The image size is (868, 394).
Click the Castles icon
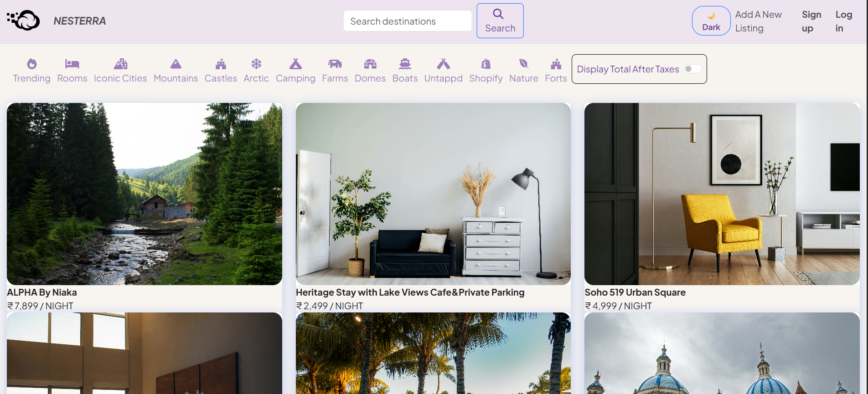[x=221, y=64]
